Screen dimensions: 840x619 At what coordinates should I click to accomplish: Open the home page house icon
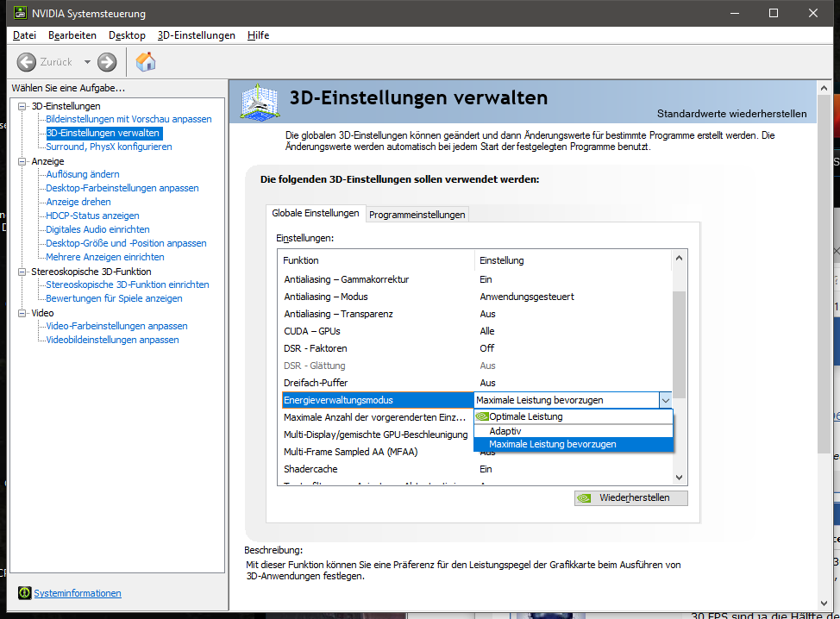pos(145,62)
